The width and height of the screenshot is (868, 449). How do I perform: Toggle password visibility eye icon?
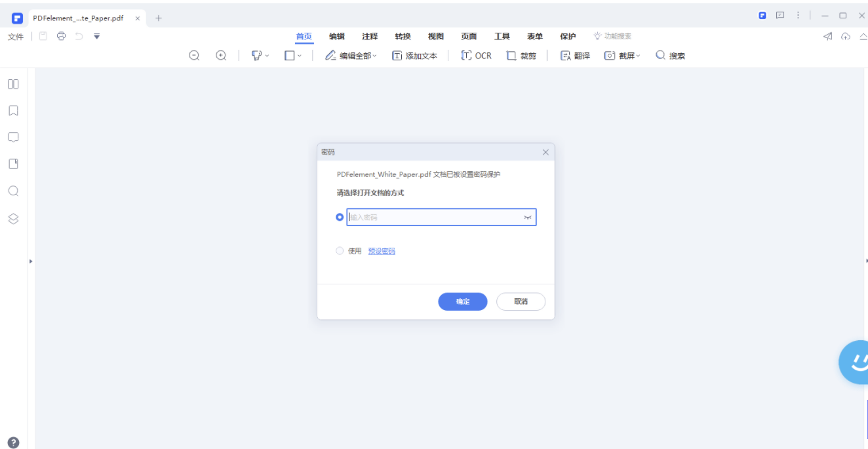click(527, 218)
